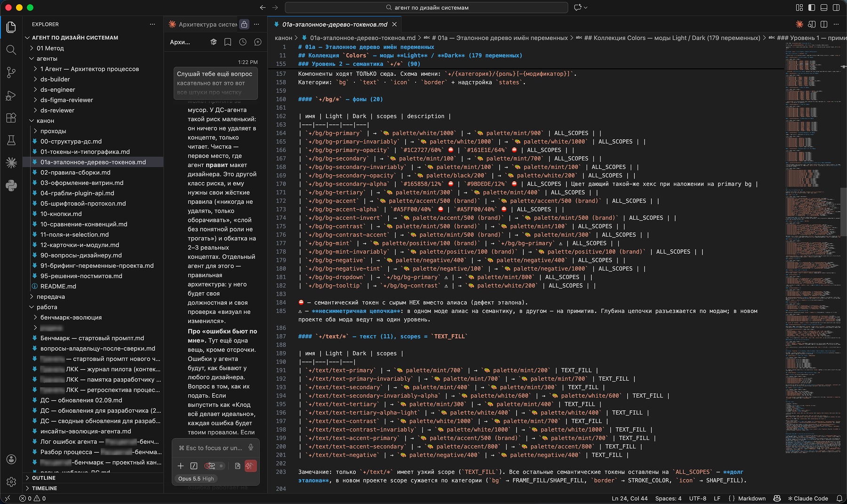The image size is (847, 504).
Task: Open the Extensions view
Action: pyautogui.click(x=11, y=118)
